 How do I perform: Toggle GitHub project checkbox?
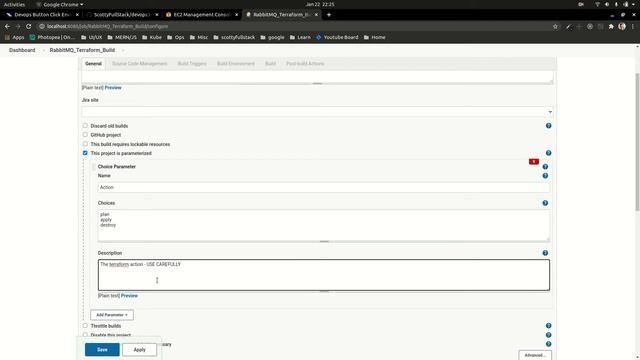85,135
